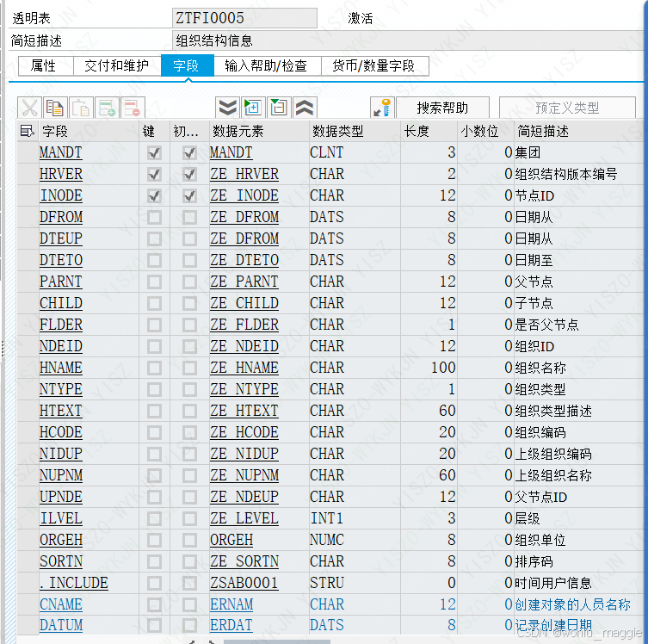The image size is (648, 644).
Task: Click the collapse include icon with minus
Action: point(279,108)
